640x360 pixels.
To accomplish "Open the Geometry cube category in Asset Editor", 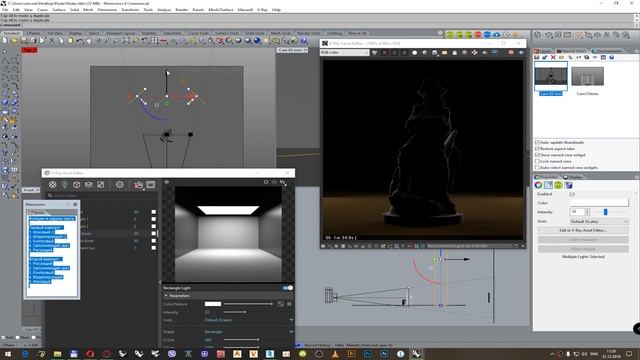I will pos(76,185).
